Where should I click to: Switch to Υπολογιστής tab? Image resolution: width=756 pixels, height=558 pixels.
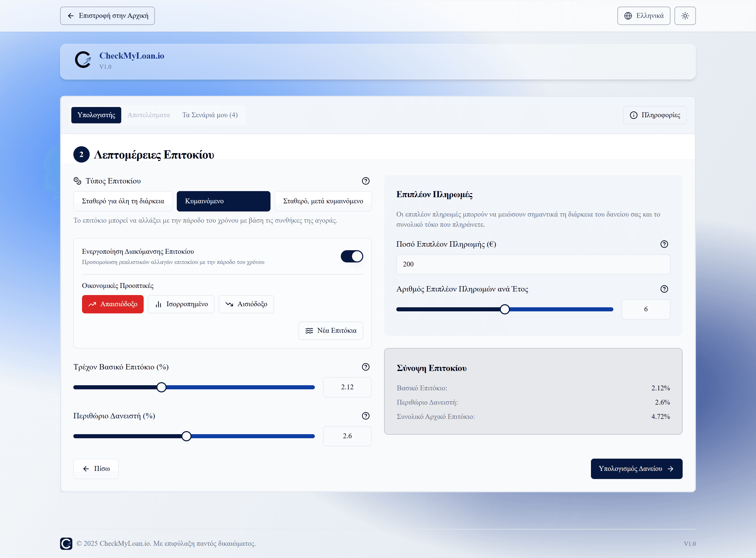pyautogui.click(x=96, y=115)
